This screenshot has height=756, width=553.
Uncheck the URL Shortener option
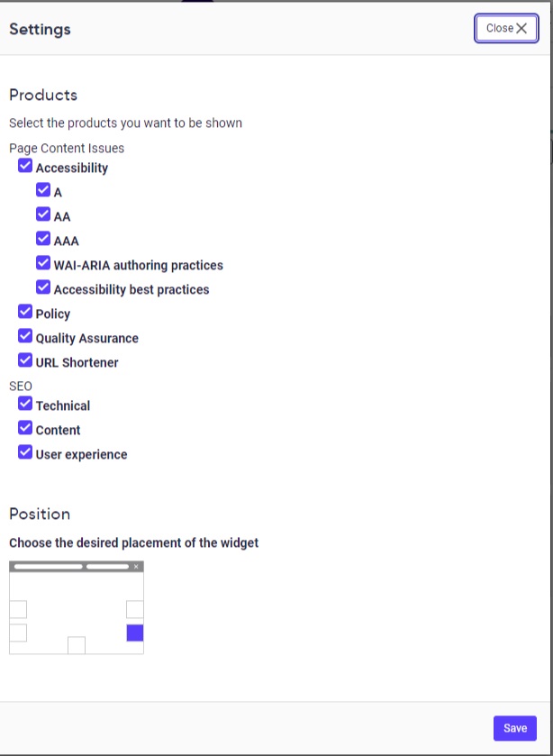tap(25, 360)
